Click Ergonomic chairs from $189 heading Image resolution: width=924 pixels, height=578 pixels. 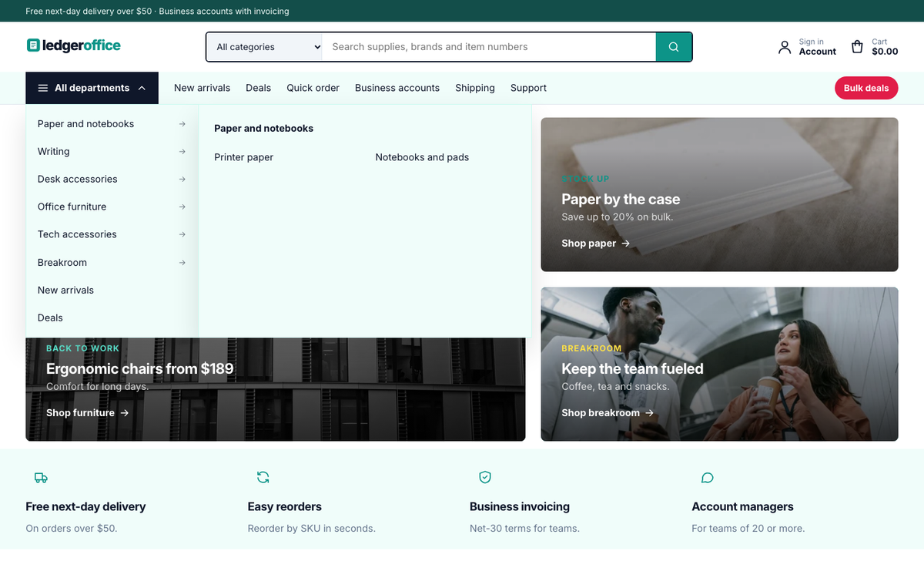(139, 368)
